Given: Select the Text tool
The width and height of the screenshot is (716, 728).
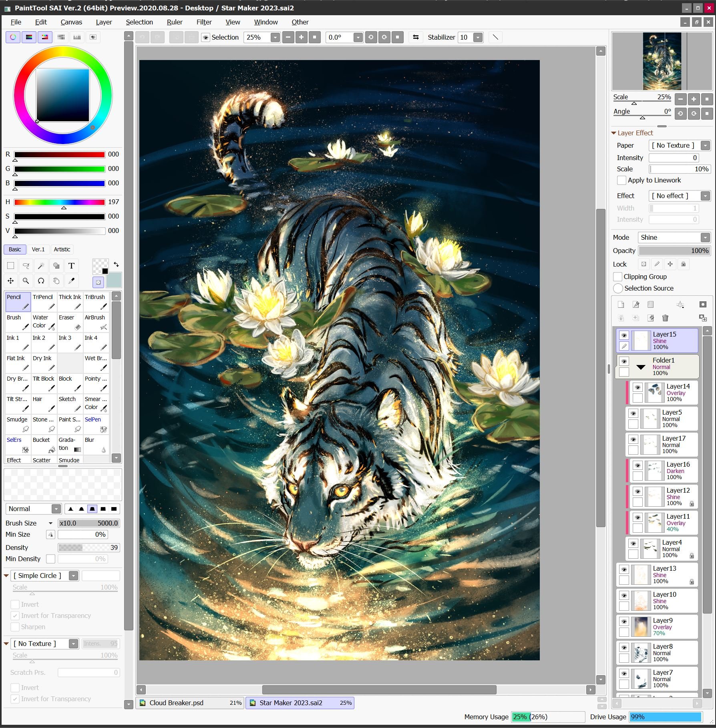Looking at the screenshot, I should tap(72, 266).
